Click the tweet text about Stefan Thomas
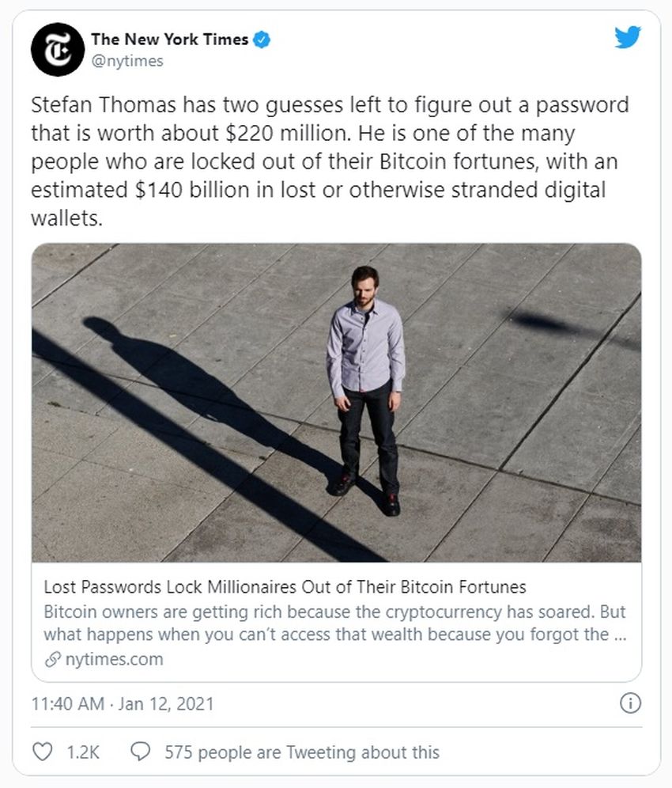 [330, 161]
